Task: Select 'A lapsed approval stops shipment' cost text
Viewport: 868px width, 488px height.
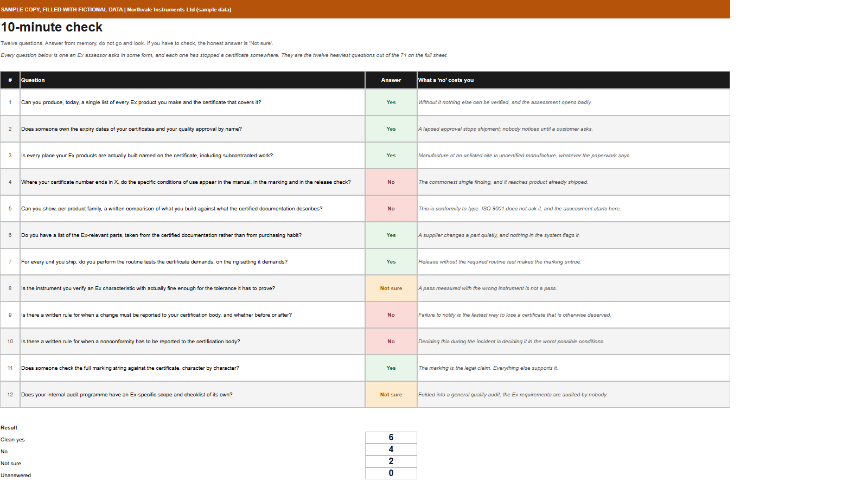Action: [506, 129]
